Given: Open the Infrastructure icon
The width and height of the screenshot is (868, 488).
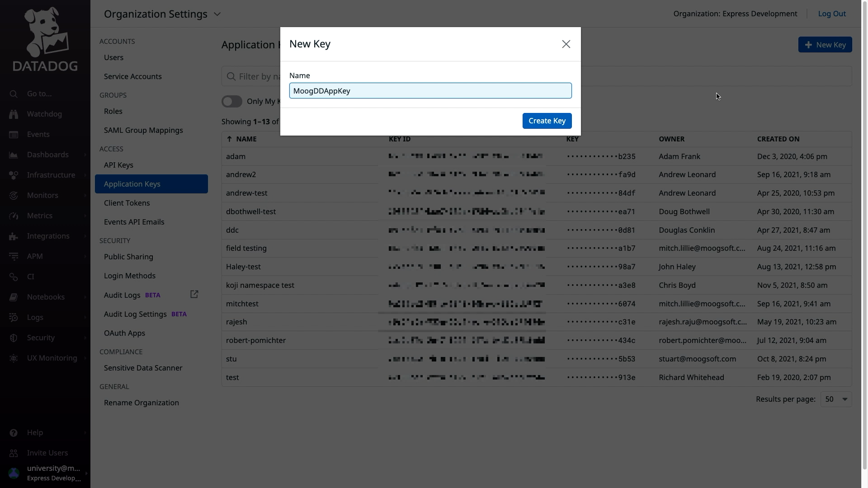Looking at the screenshot, I should [14, 175].
